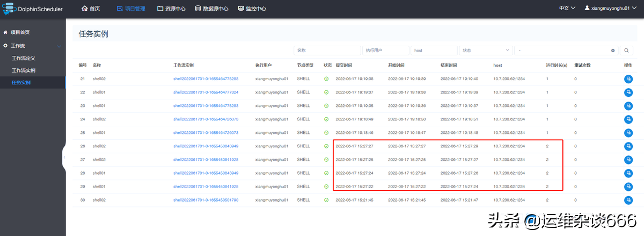Select 工作流定义 in the sidebar
Screen dimensions: 644x236
coord(24,58)
